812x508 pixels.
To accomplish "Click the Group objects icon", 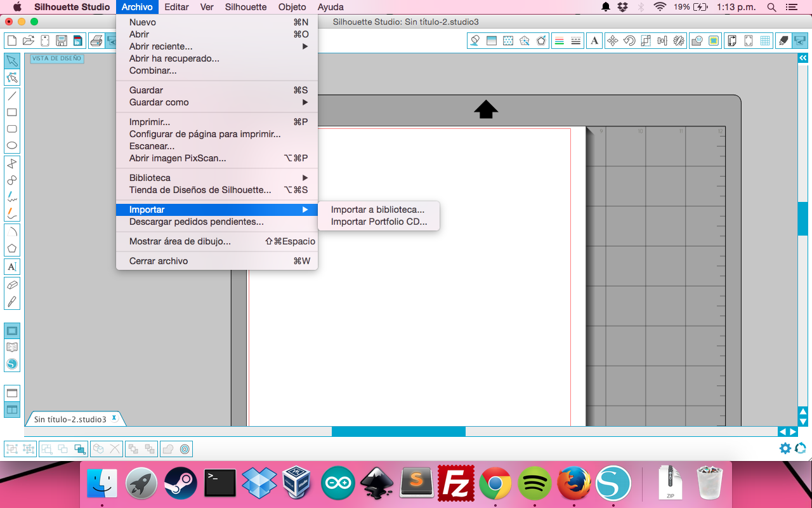I will click(x=11, y=449).
